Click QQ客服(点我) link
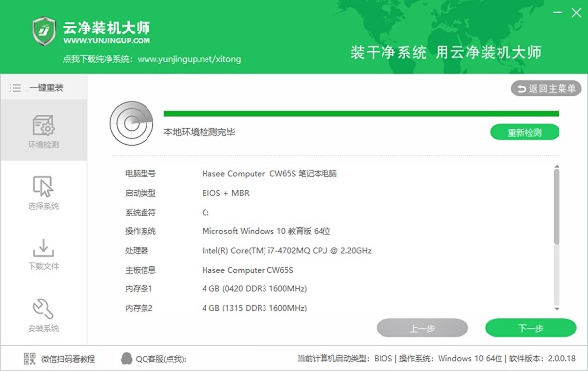The width and height of the screenshot is (588, 371). 160,359
